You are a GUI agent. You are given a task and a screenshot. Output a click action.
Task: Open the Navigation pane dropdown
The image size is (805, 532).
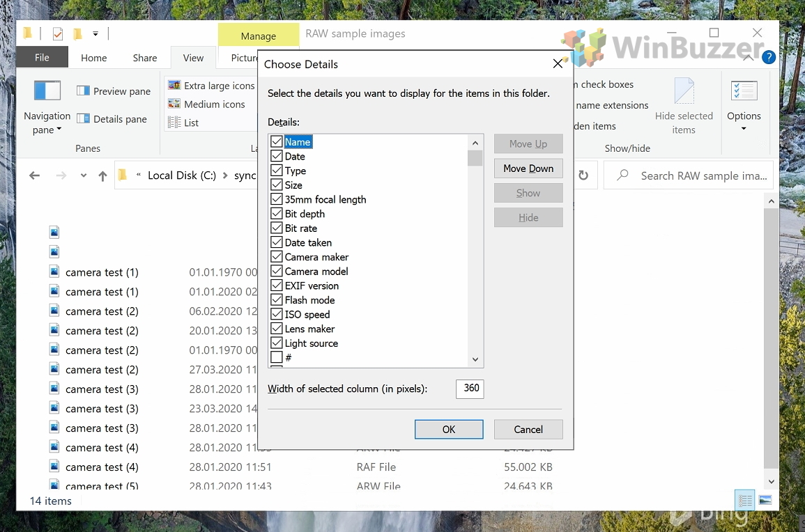[47, 107]
